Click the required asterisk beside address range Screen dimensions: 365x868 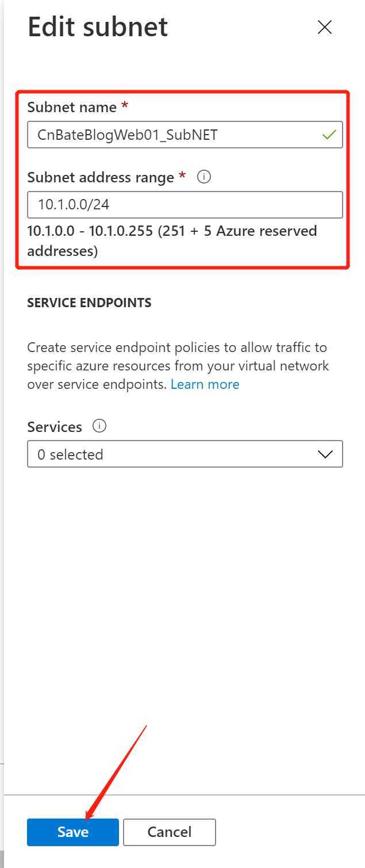[183, 176]
